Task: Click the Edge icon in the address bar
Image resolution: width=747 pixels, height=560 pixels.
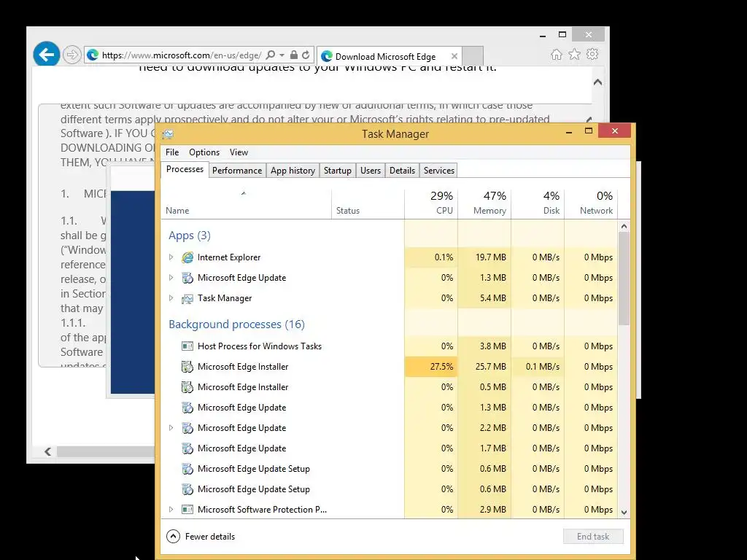Action: click(93, 55)
